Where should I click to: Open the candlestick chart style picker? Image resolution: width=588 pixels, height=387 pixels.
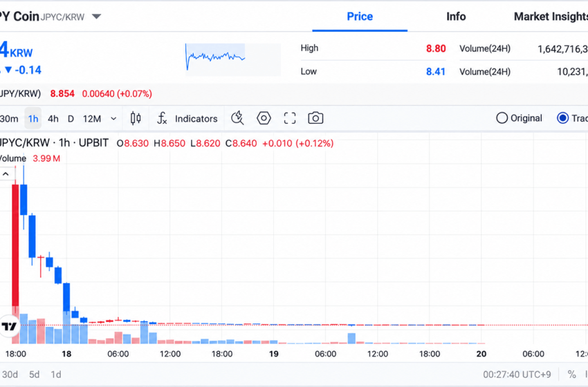click(136, 118)
